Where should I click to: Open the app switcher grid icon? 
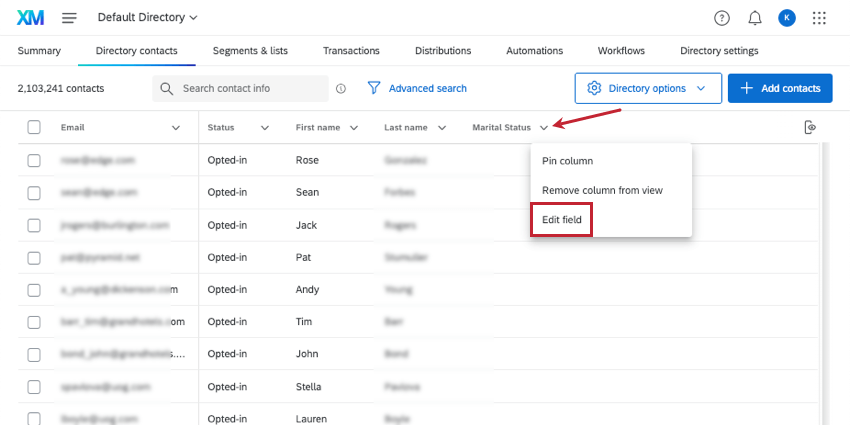(819, 18)
